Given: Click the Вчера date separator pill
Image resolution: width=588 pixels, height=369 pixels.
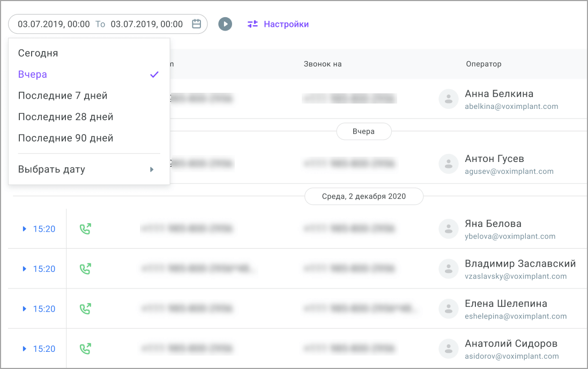Looking at the screenshot, I should [364, 131].
